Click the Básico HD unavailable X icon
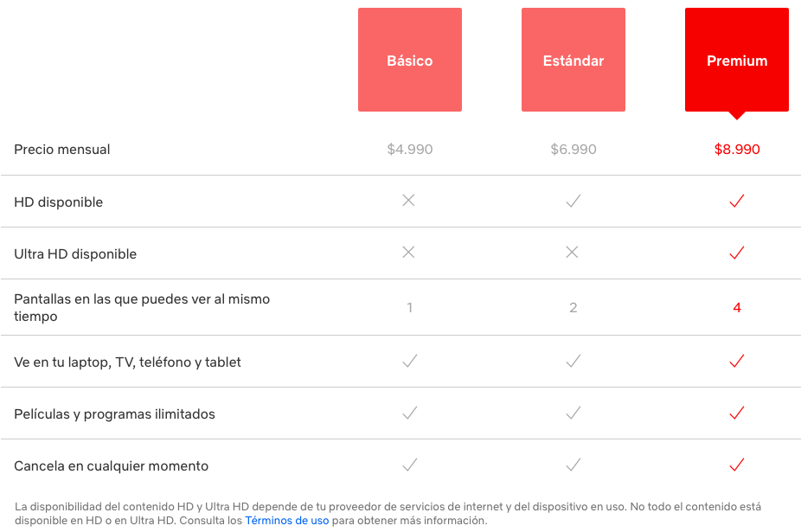The height and width of the screenshot is (532, 801). [x=409, y=201]
